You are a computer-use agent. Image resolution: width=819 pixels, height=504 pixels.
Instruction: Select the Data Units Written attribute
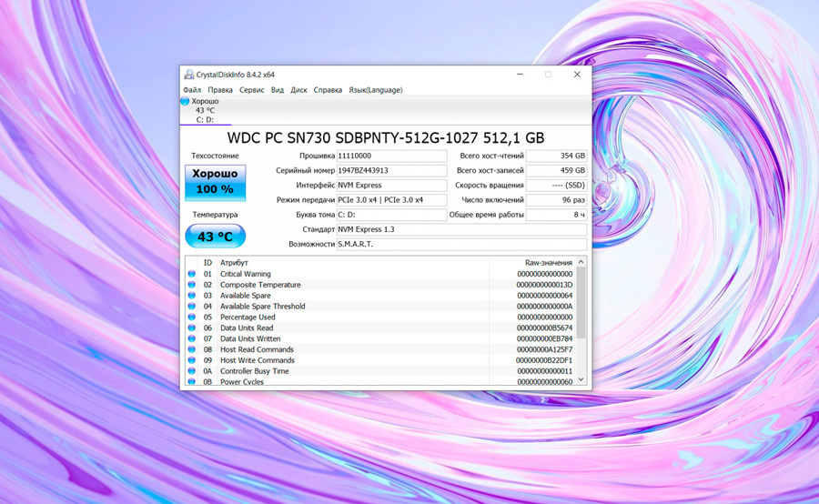coord(380,338)
